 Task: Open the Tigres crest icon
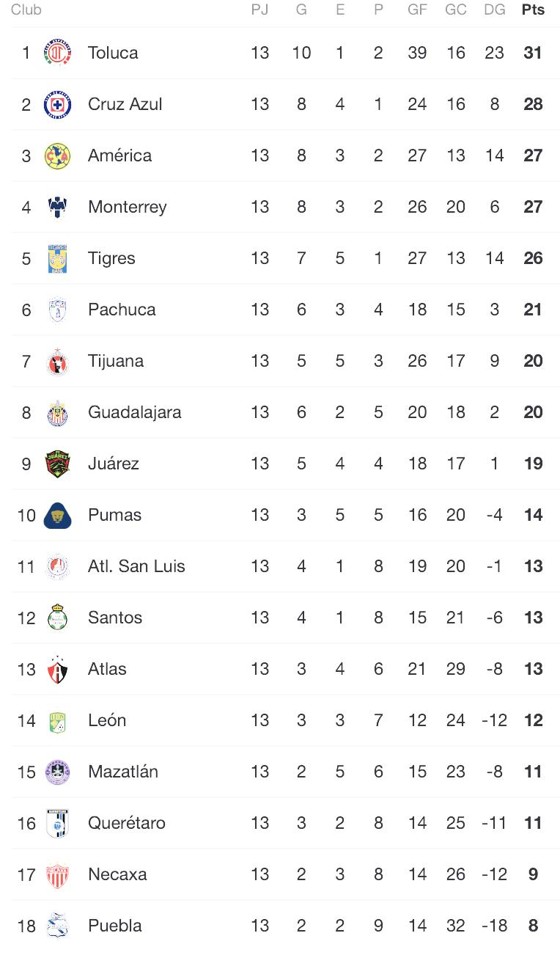pos(57,258)
